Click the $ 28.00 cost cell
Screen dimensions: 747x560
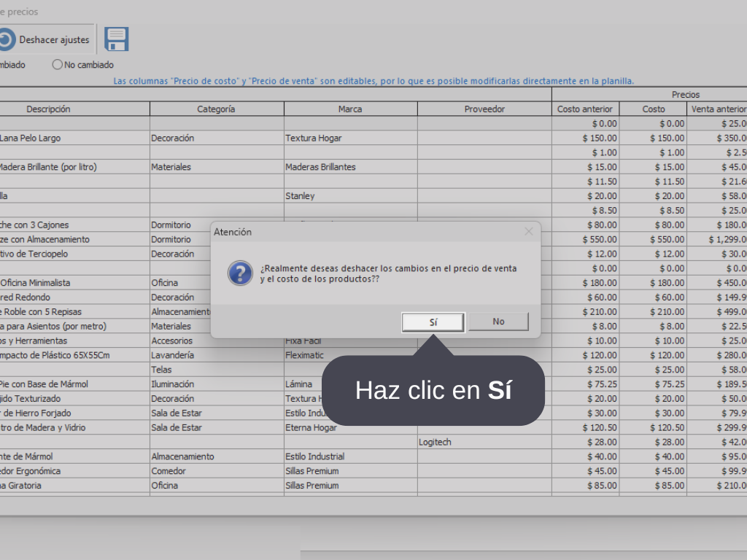653,442
